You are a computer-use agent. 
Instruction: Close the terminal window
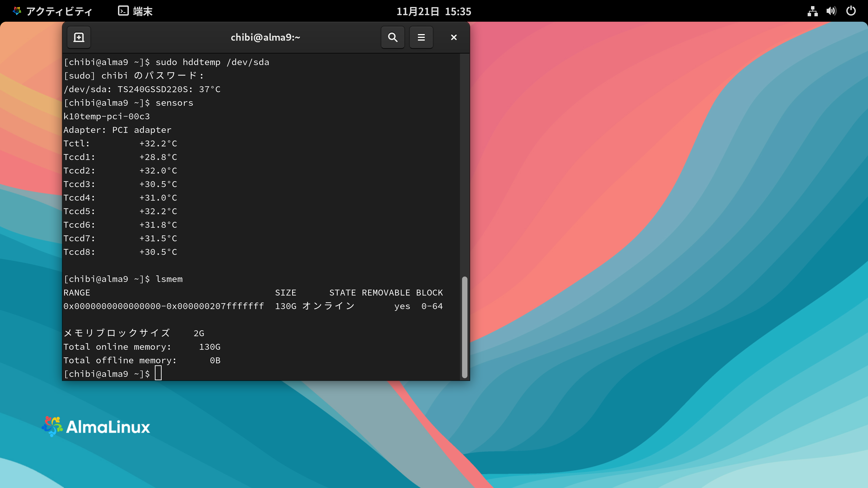pyautogui.click(x=453, y=37)
